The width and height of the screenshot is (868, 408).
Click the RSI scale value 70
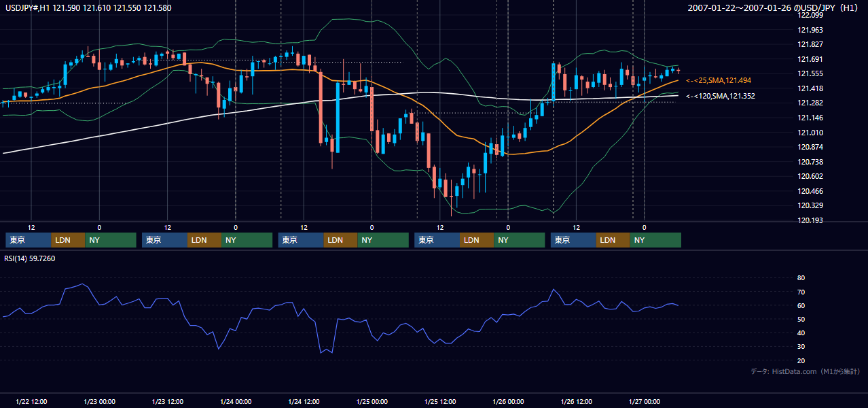pyautogui.click(x=801, y=292)
